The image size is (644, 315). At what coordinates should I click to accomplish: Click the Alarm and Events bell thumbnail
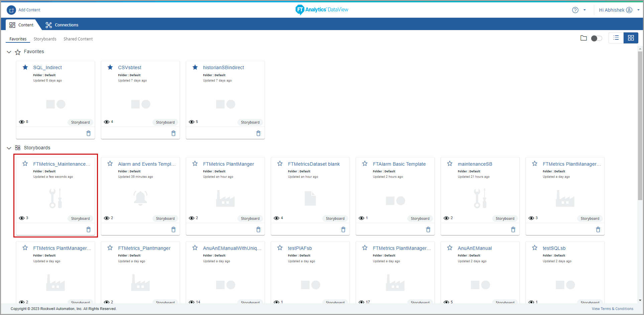coord(140,198)
